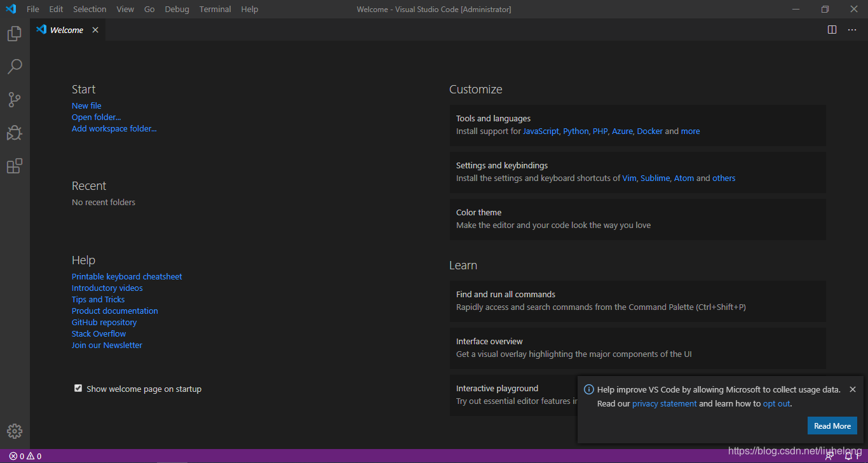Uncheck Show welcome page on startup
Screen dimensions: 868x463
(x=78, y=388)
